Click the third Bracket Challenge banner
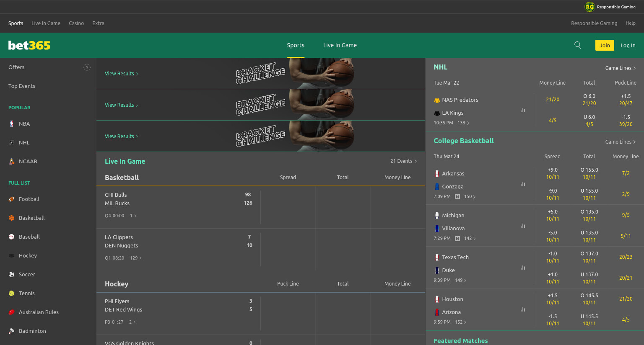644x345 pixels. 261,136
